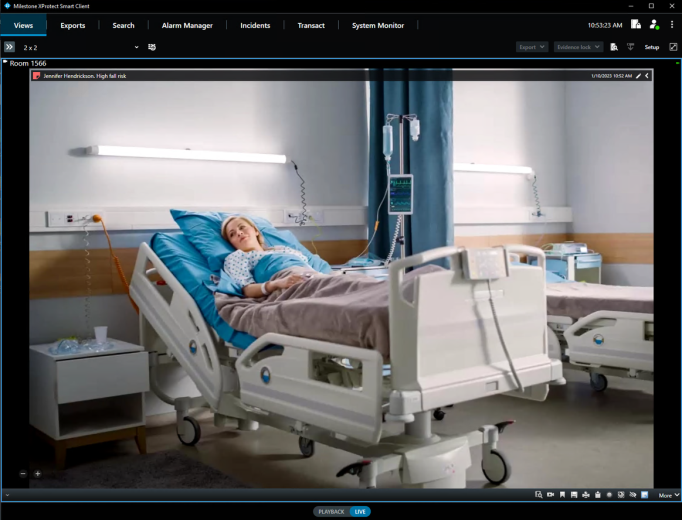The width and height of the screenshot is (682, 520).
Task: Zoom out the camera view with minus icon
Action: (23, 474)
